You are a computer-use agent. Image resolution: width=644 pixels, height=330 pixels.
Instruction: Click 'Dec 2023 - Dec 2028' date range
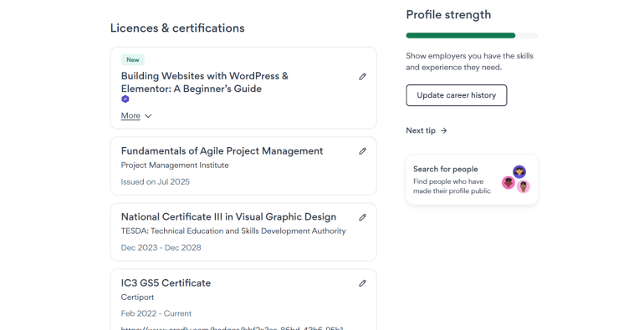[x=161, y=247]
